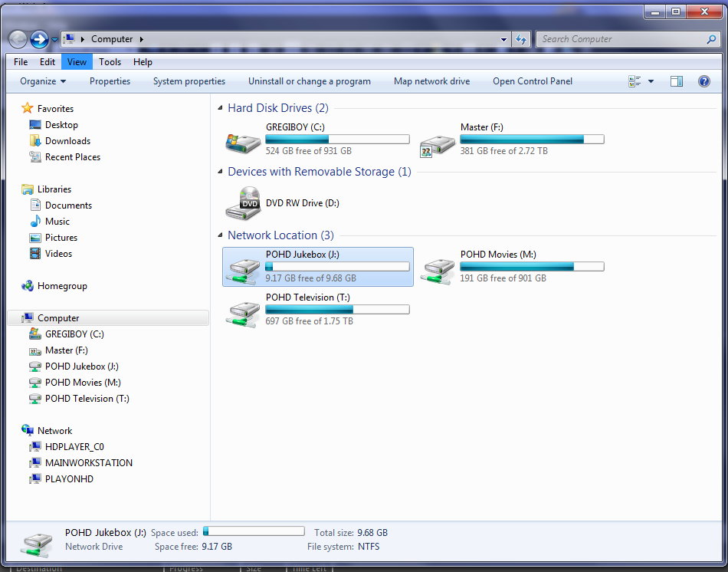Image resolution: width=728 pixels, height=572 pixels.
Task: Open the Tools menu
Action: click(x=110, y=62)
